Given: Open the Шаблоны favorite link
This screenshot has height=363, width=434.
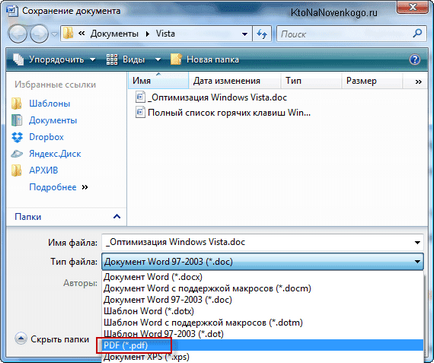Looking at the screenshot, I should click(50, 104).
